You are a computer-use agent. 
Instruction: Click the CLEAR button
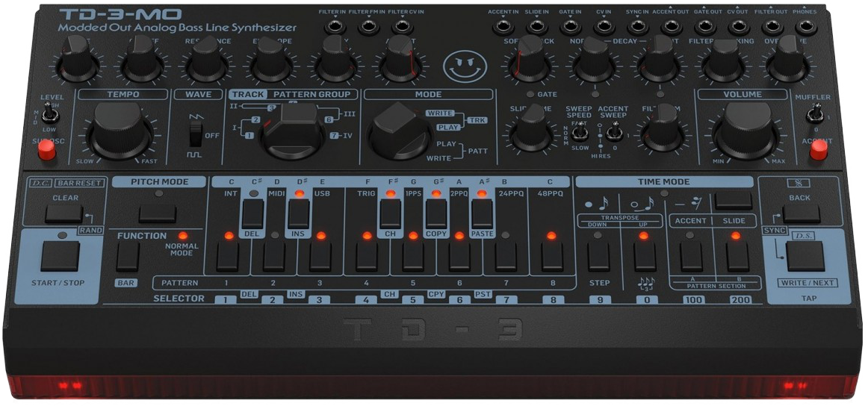point(63,214)
